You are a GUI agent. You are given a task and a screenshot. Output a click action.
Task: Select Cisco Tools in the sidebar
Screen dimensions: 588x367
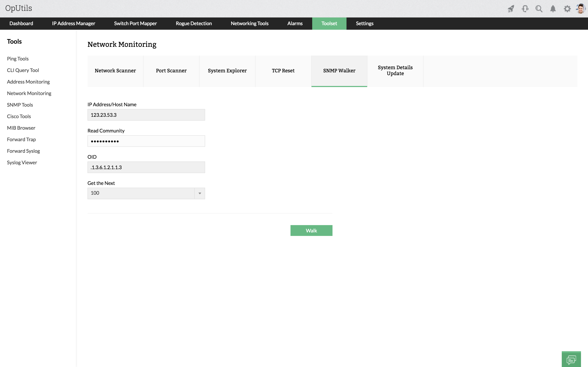pyautogui.click(x=19, y=117)
